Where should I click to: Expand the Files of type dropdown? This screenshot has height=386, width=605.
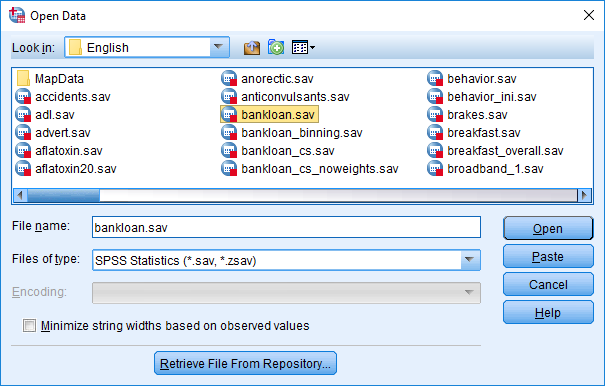tap(470, 260)
